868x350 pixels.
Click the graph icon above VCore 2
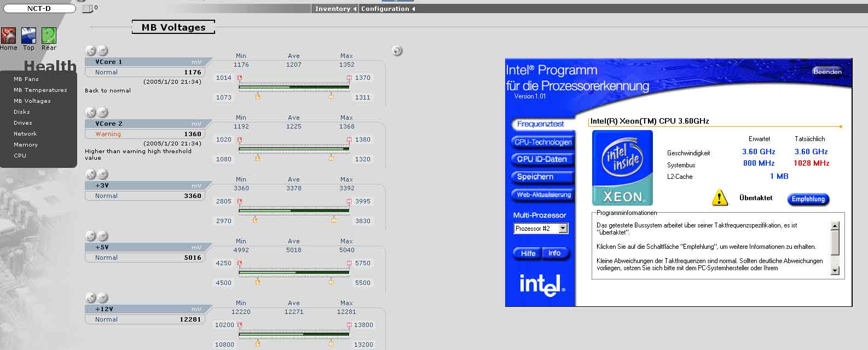(103, 112)
